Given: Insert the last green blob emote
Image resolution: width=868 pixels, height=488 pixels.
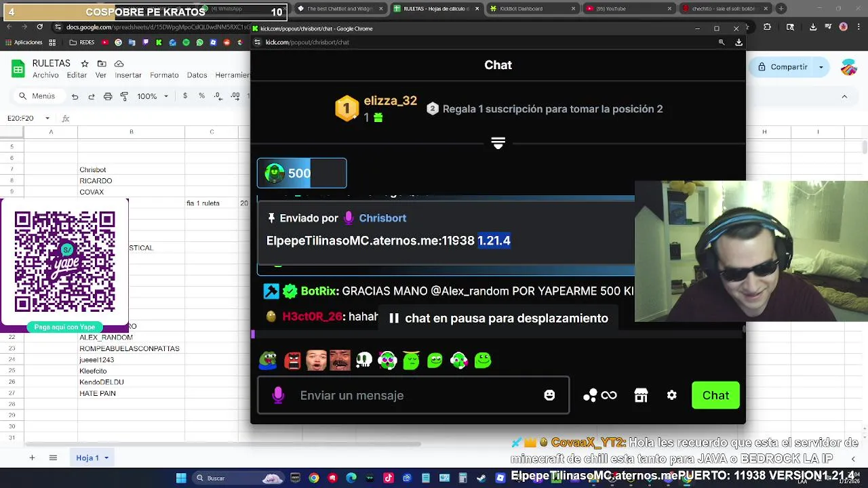Looking at the screenshot, I should pos(483,360).
